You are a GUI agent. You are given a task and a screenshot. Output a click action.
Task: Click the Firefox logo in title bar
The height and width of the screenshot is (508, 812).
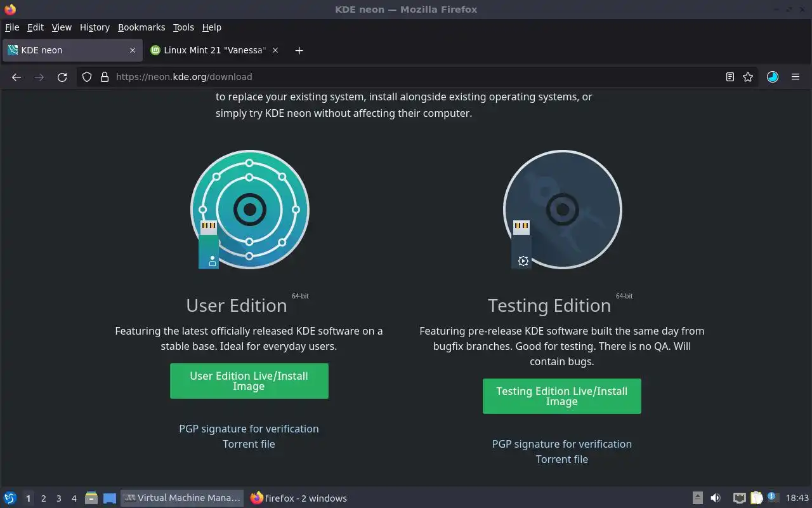point(10,9)
